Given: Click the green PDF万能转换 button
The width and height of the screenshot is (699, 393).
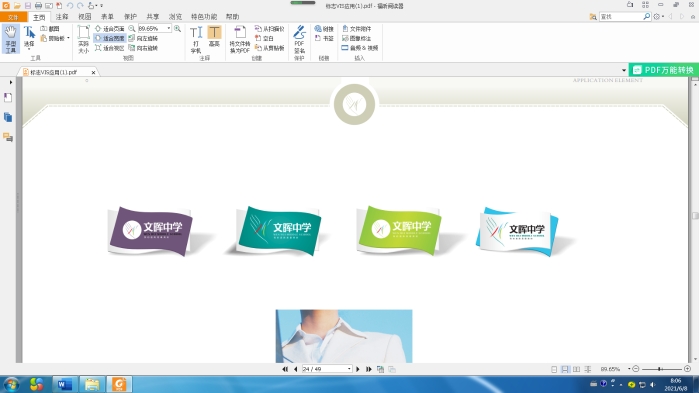Looking at the screenshot, I should tap(663, 70).
